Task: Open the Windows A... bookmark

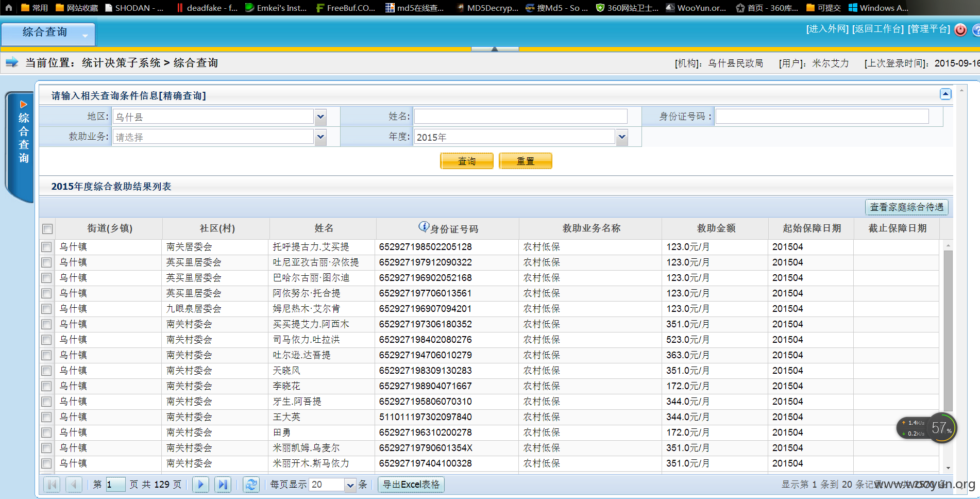Action: click(x=878, y=8)
